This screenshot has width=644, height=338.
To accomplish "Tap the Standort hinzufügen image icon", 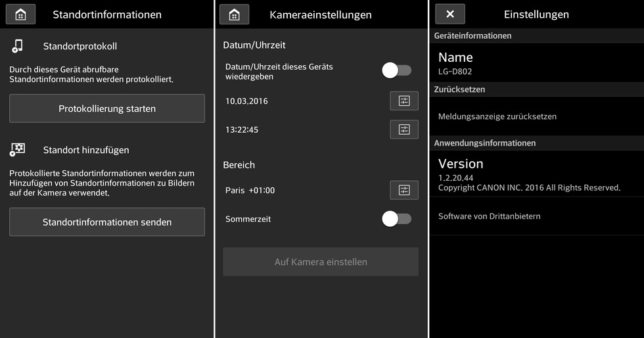I will (x=18, y=150).
